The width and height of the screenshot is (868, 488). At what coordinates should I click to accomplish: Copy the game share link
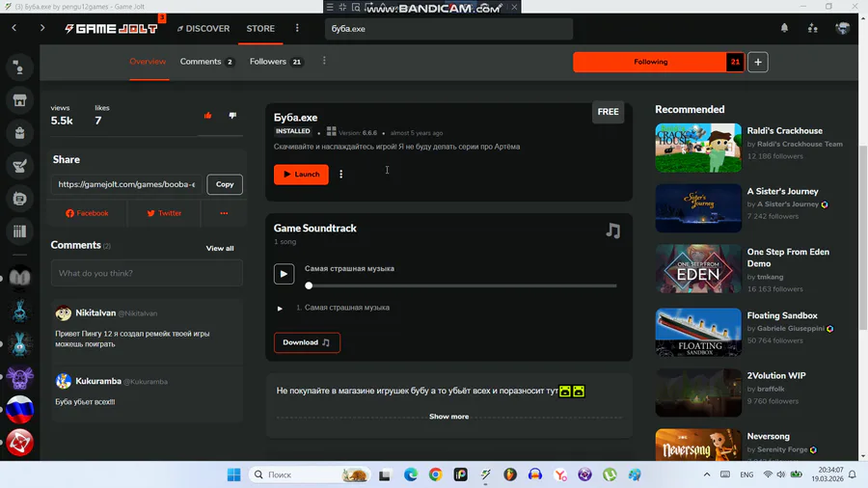225,184
